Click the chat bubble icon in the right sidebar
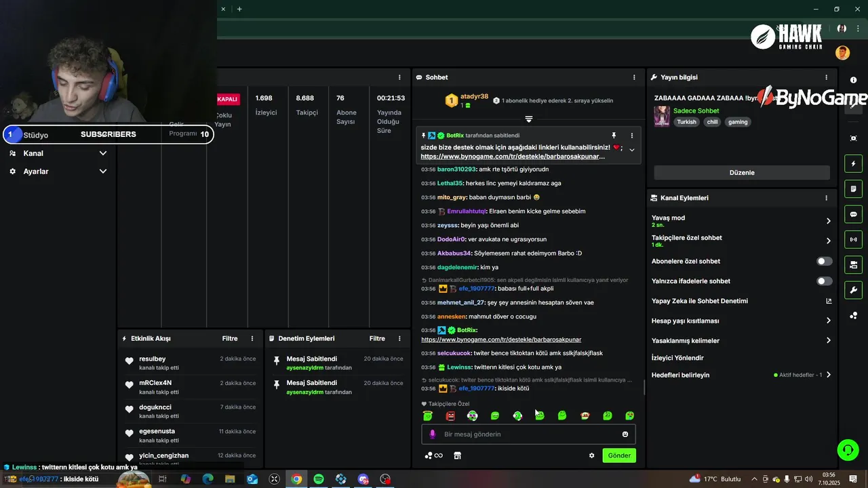The image size is (868, 488). (853, 214)
